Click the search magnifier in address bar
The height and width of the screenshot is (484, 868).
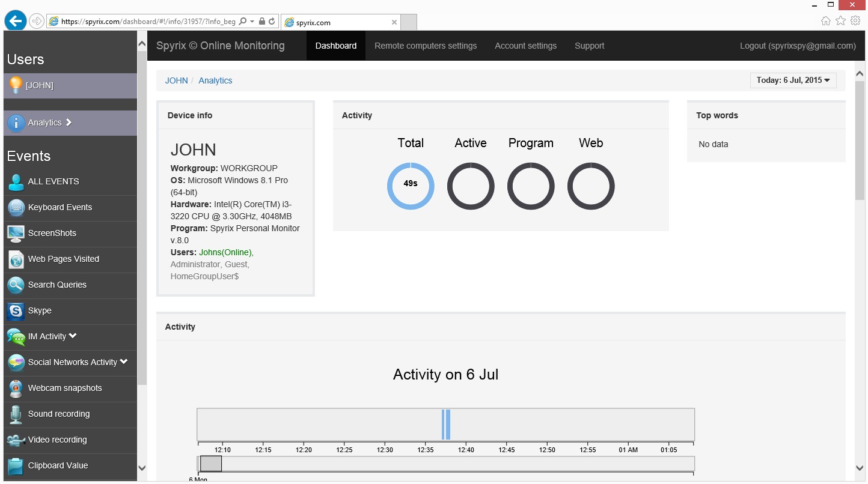(x=243, y=21)
